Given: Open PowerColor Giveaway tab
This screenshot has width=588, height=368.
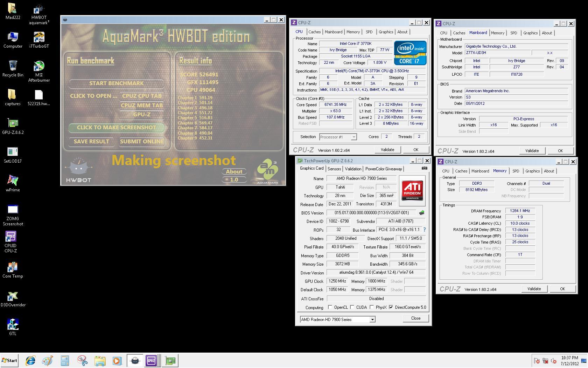Looking at the screenshot, I should click(384, 169).
